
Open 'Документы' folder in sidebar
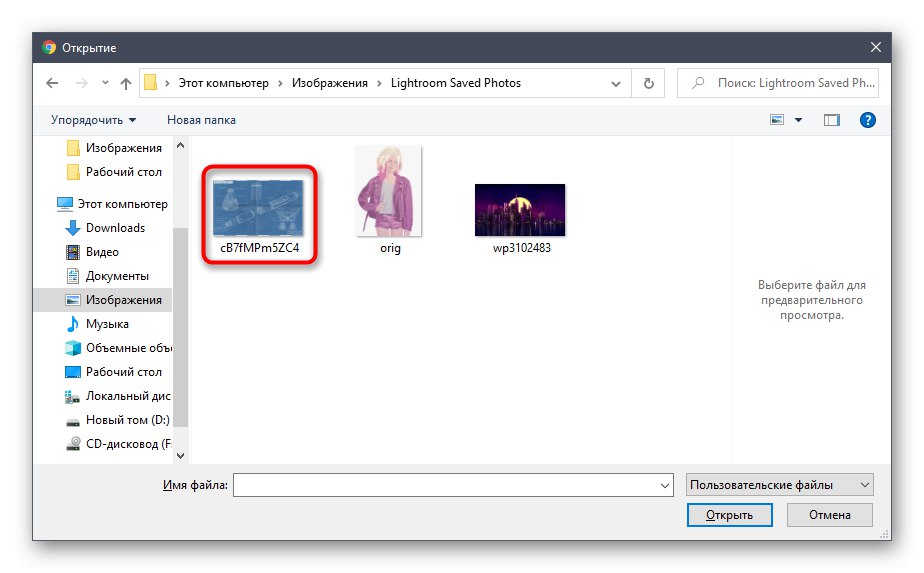pos(107,276)
